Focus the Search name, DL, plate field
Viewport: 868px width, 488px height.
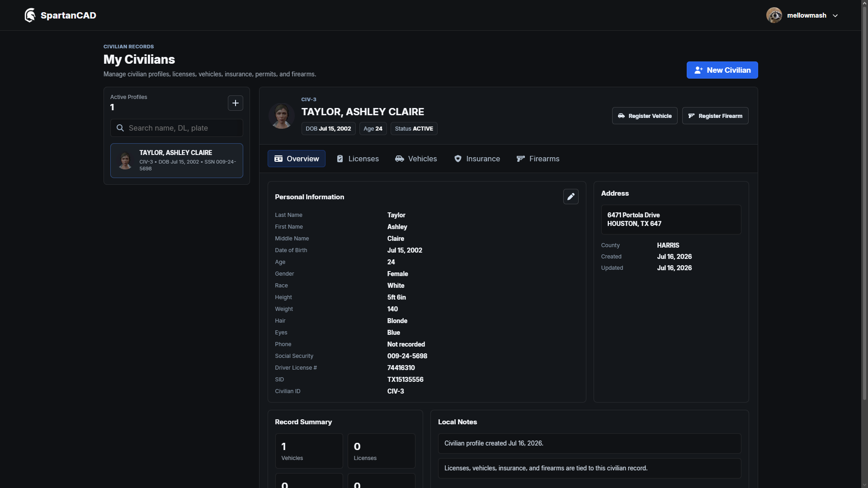[x=177, y=128]
